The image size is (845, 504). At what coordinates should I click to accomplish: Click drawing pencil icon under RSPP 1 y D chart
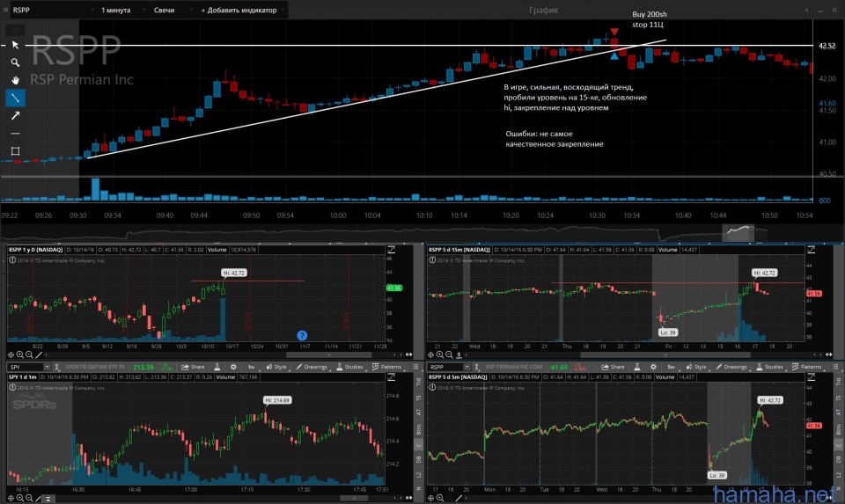[38, 354]
